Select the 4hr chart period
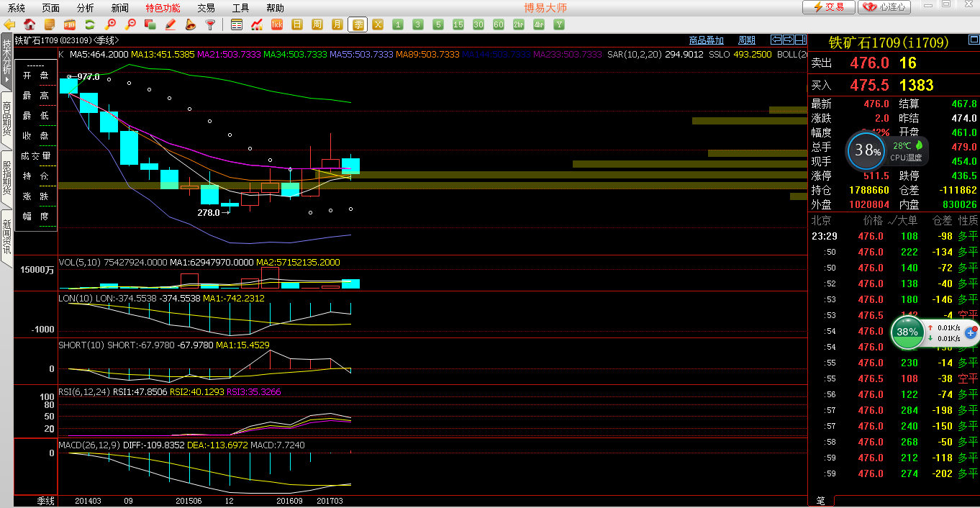980x508 pixels. click(539, 24)
